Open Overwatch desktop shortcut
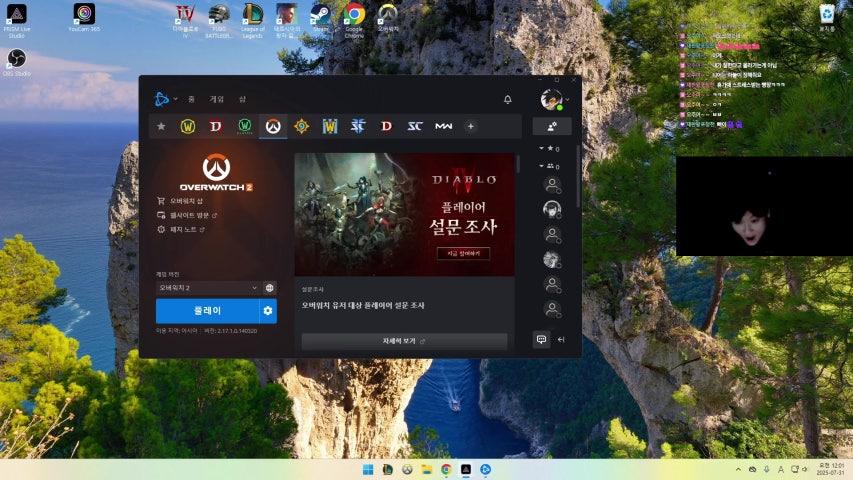The width and height of the screenshot is (853, 480). pos(388,17)
